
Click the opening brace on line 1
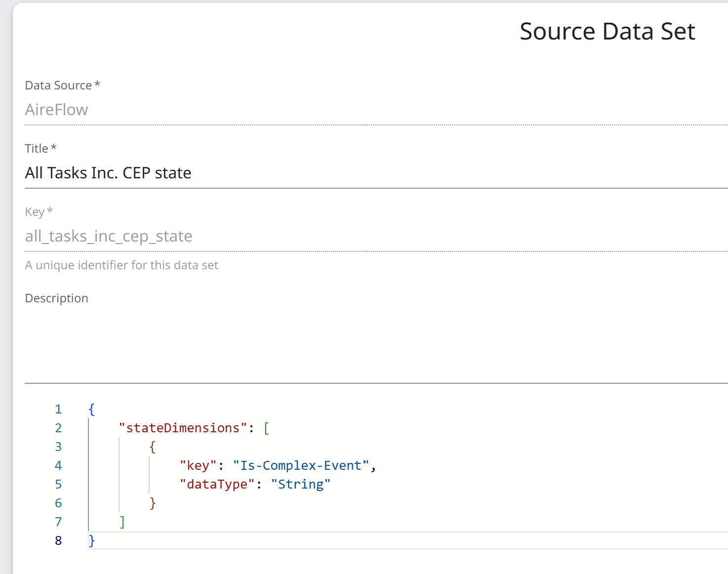(91, 409)
